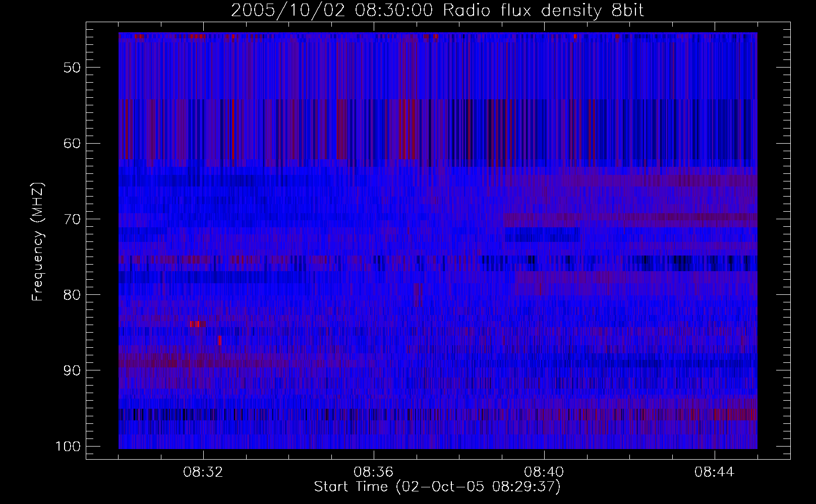Click the 50 frequency tick label

pos(72,68)
